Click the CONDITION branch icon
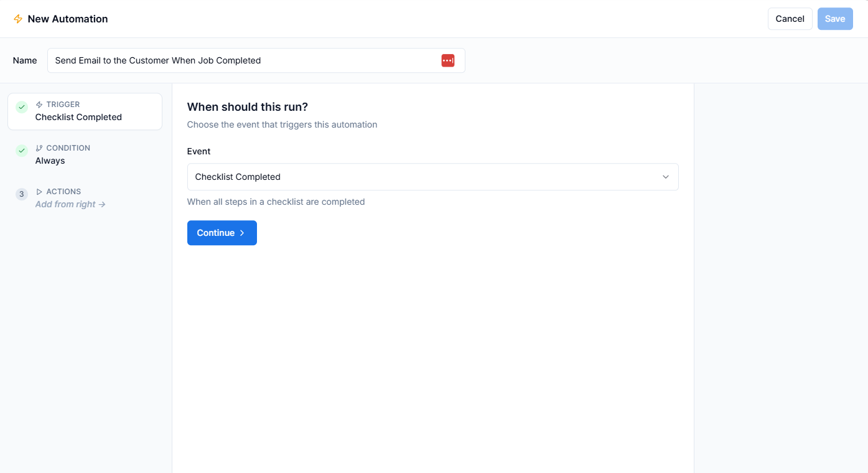This screenshot has height=473, width=868. [x=39, y=148]
